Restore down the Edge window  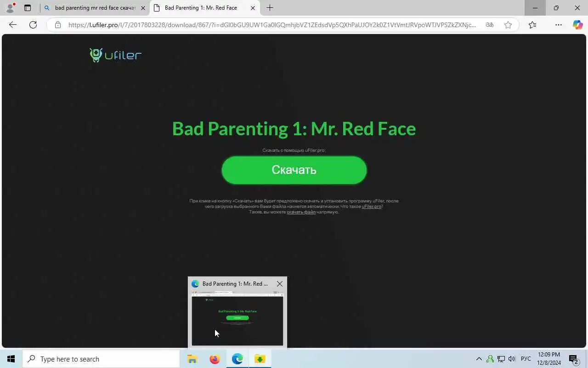click(556, 8)
